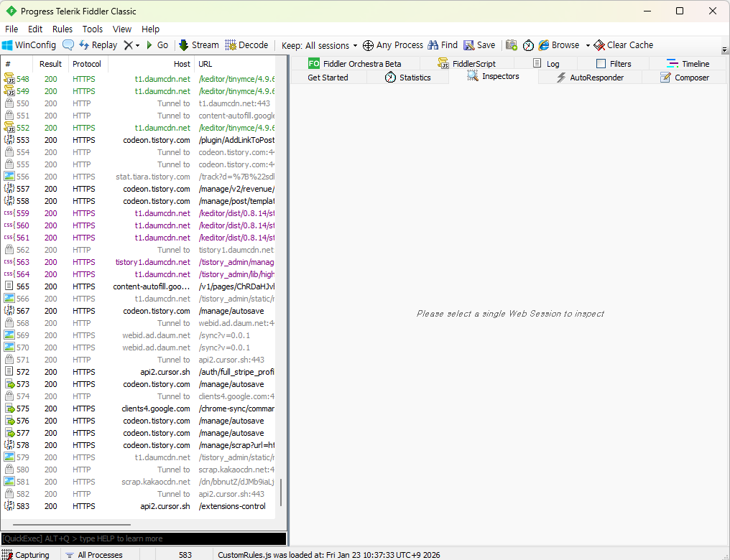
Task: Click the Go resume button
Action: pyautogui.click(x=157, y=45)
